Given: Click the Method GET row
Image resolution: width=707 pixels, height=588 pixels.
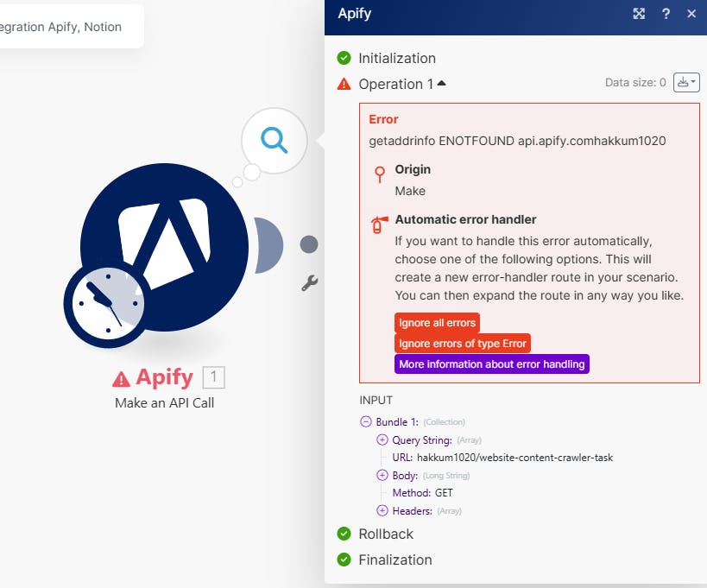Looking at the screenshot, I should coord(422,493).
